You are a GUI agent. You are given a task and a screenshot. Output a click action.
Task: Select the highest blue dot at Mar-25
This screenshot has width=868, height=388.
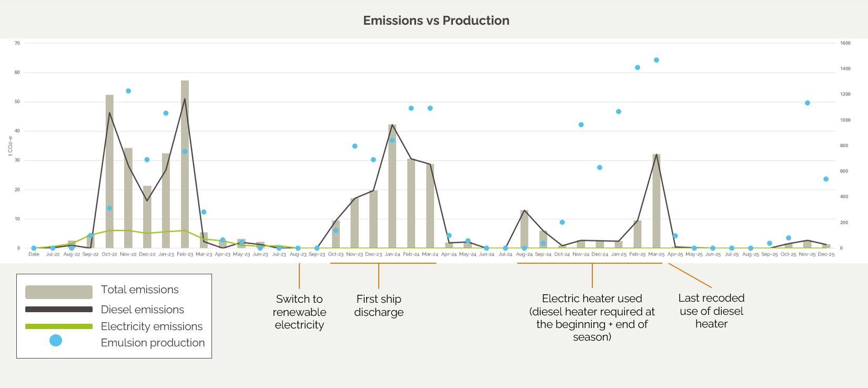(656, 61)
